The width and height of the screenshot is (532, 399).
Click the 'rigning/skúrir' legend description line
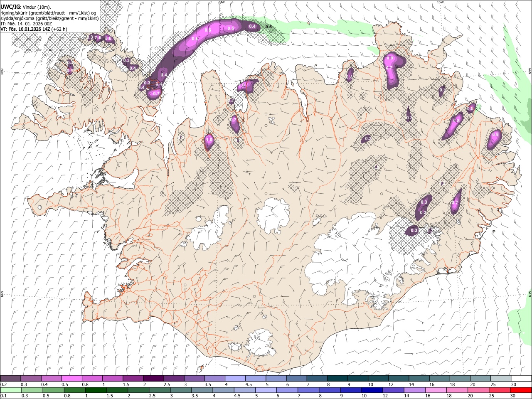coord(49,12)
